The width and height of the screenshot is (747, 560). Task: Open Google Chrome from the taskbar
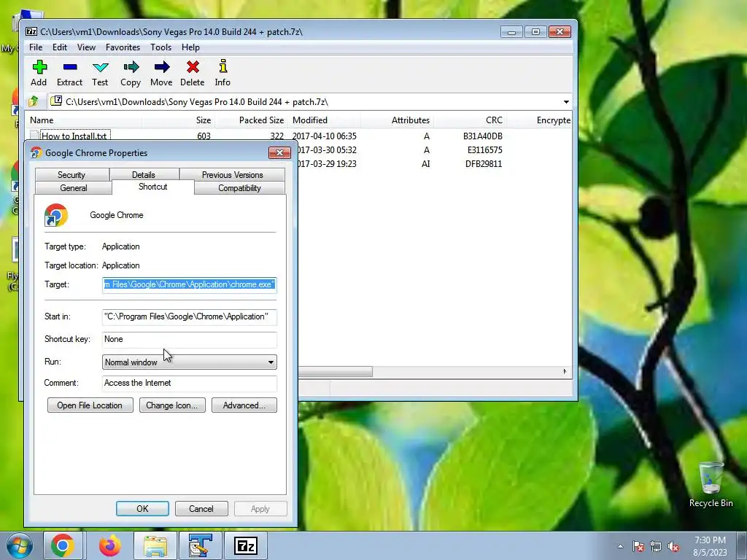[63, 545]
